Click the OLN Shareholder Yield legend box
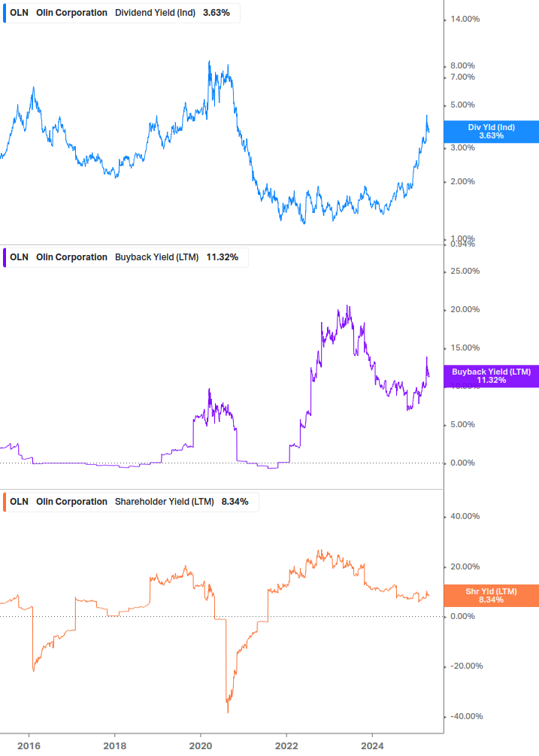Image resolution: width=539 pixels, height=756 pixels. coord(131,502)
